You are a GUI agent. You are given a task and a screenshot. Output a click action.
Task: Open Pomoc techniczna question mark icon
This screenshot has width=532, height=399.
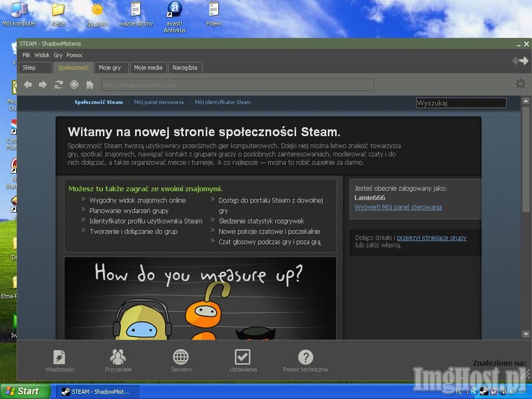305,361
